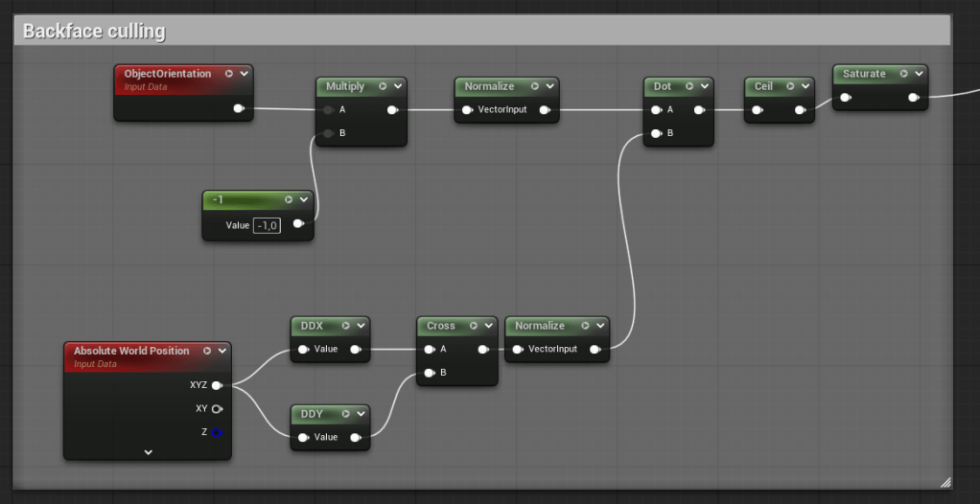Select the ObjectOrientation node header
The image size is (980, 504).
click(168, 74)
